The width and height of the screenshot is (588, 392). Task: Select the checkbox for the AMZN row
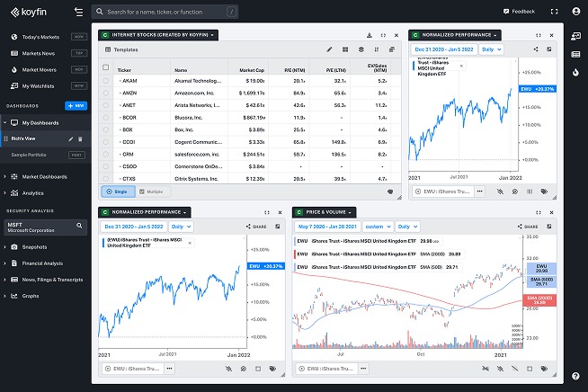105,92
